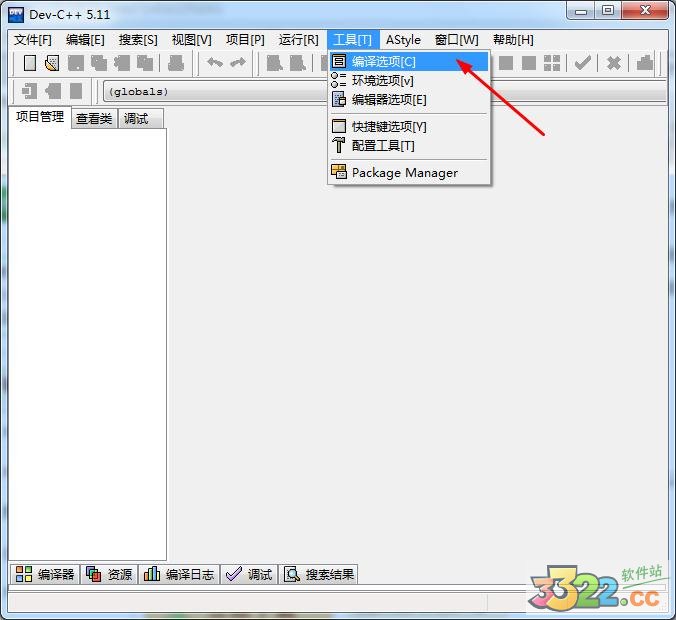Viewport: 676px width, 620px height.
Task: Open the 文件[F] menu
Action: coord(33,40)
